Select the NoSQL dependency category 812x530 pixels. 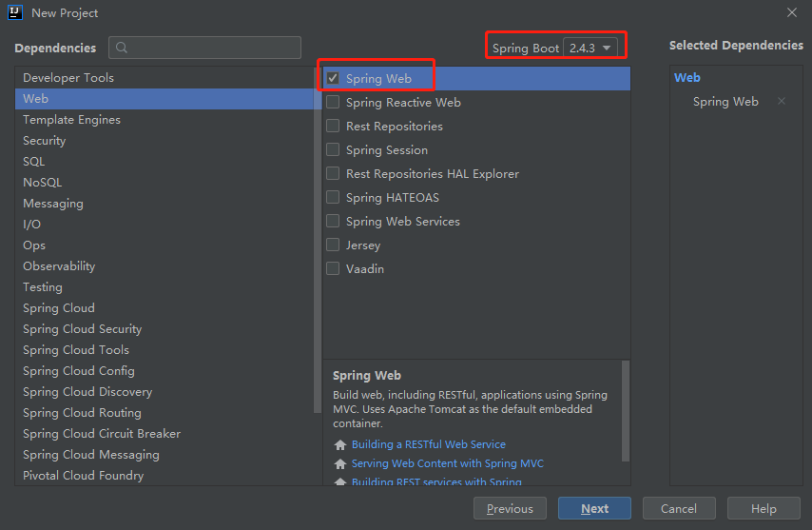point(42,183)
